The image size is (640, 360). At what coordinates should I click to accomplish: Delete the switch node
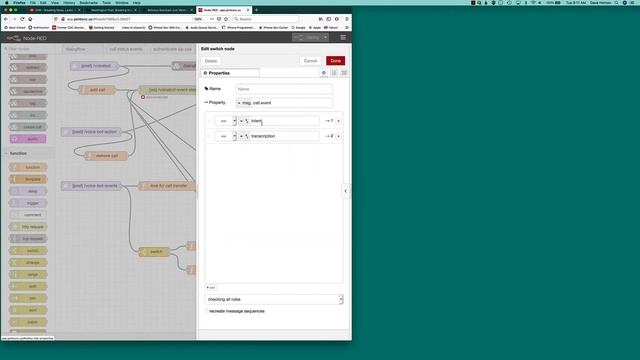(211, 61)
